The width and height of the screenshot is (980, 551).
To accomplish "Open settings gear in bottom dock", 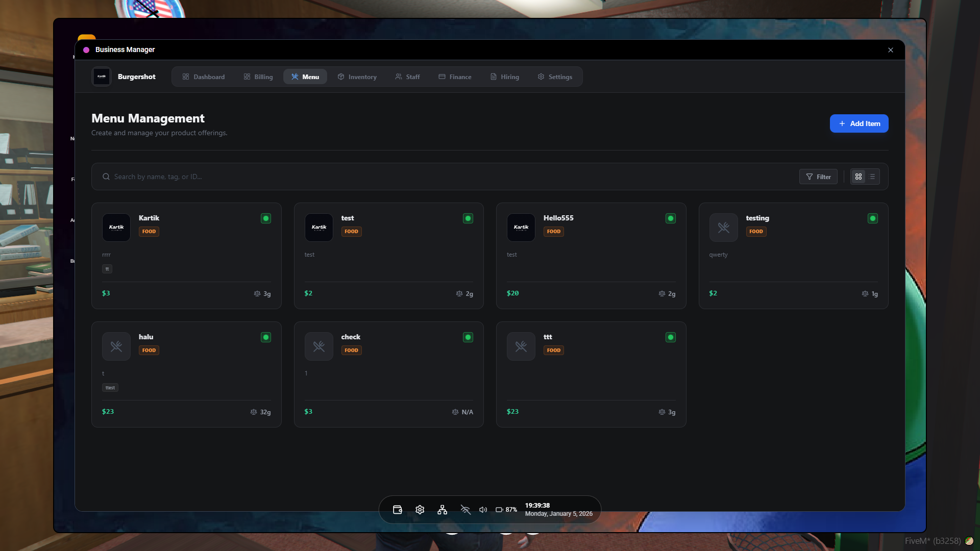I will coord(420,510).
